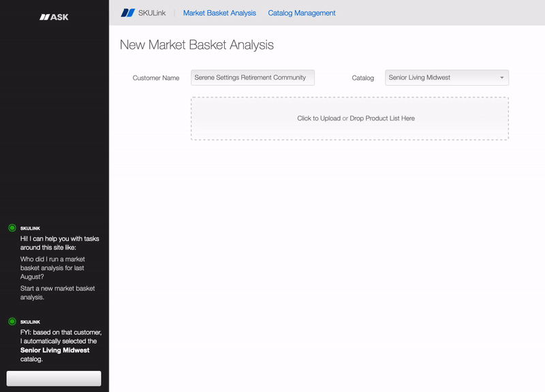Click the SKULINK sender label above greeting

[30, 228]
